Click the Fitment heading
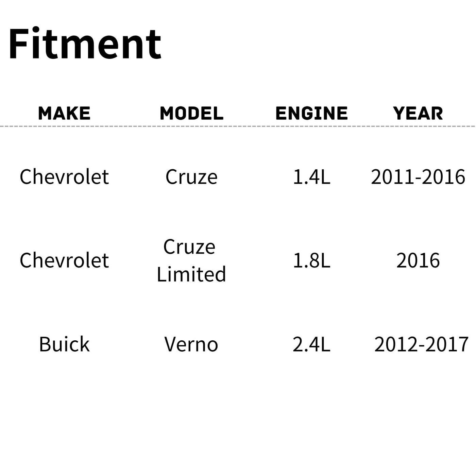The width and height of the screenshot is (476, 476). click(84, 44)
